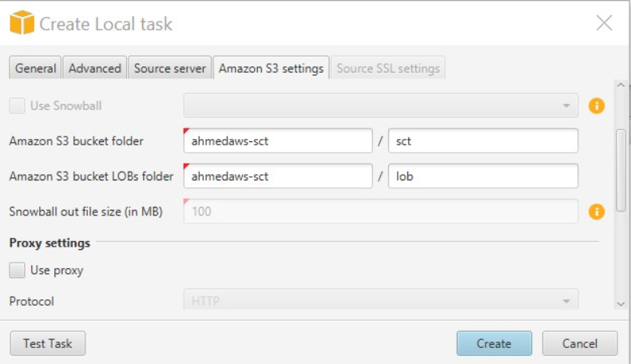This screenshot has width=631, height=364.
Task: Click the scroll down arrow
Action: (621, 303)
